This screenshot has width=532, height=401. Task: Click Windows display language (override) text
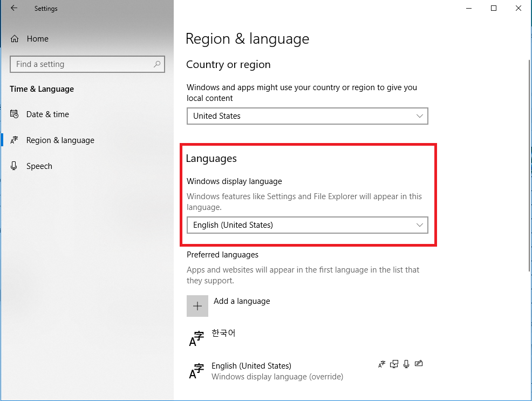pos(277,377)
